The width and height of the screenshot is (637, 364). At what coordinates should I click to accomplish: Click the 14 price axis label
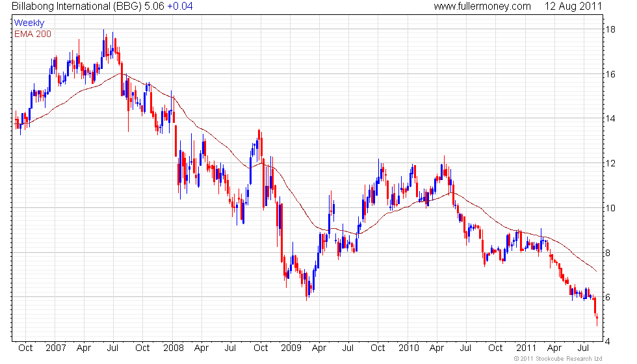[x=610, y=118]
